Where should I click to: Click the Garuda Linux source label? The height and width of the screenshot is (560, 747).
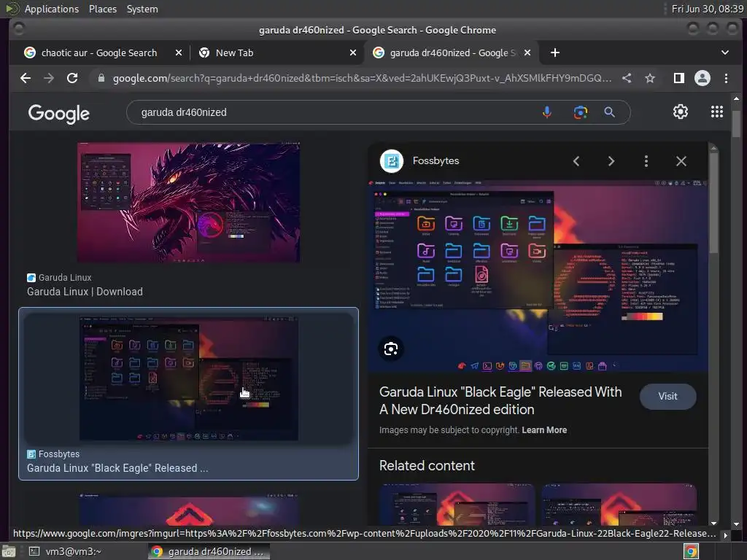pos(65,277)
